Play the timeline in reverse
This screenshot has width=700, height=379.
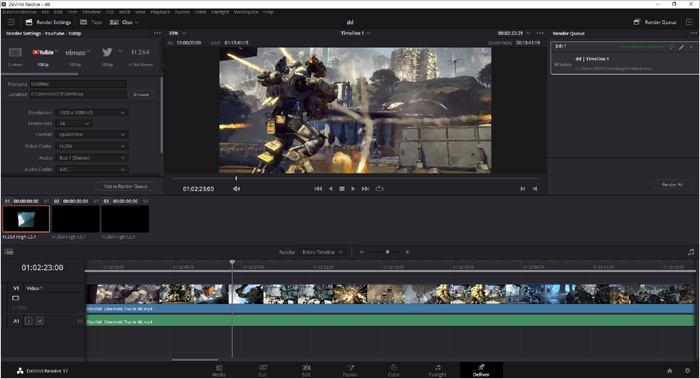[x=330, y=189]
